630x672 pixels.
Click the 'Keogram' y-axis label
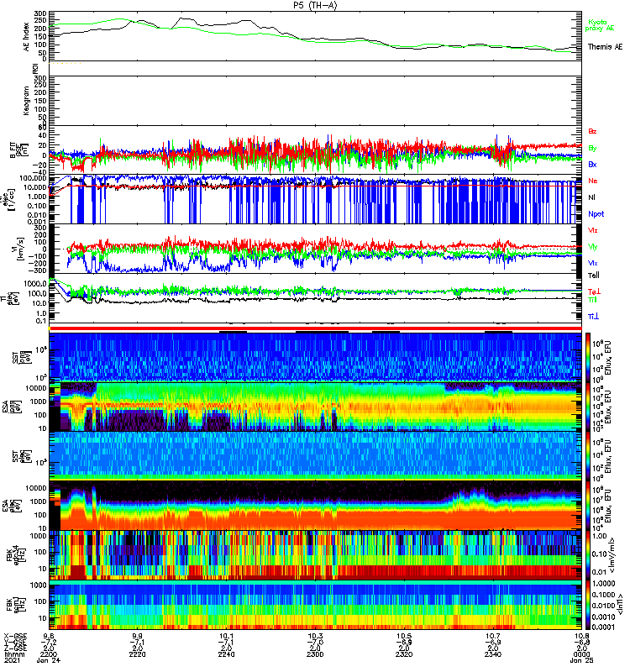click(27, 100)
